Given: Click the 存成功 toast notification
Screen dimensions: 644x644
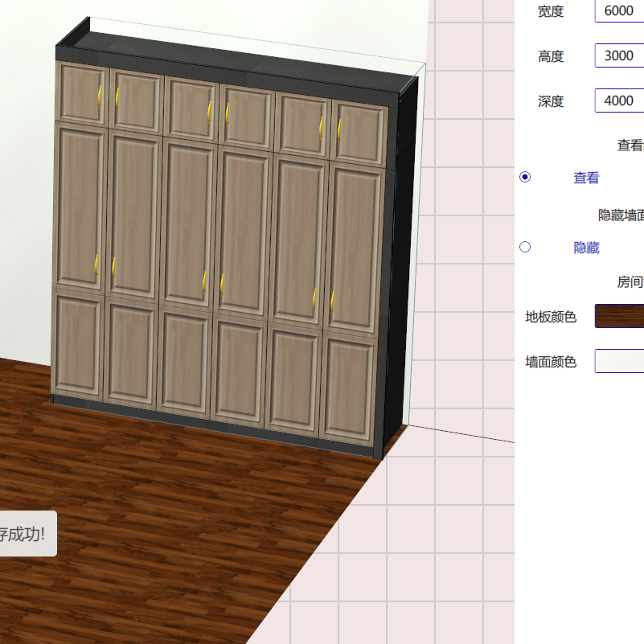Looking at the screenshot, I should point(26,533).
